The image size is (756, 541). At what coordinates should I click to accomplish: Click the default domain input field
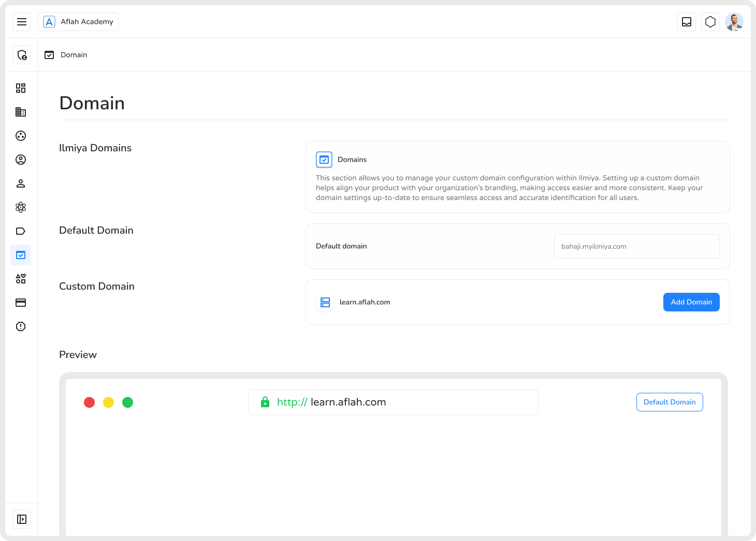(x=636, y=246)
